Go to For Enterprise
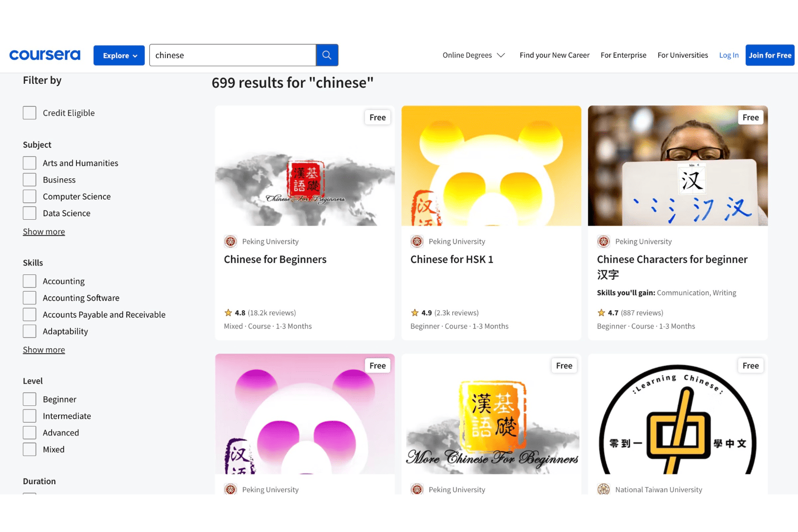 [624, 55]
